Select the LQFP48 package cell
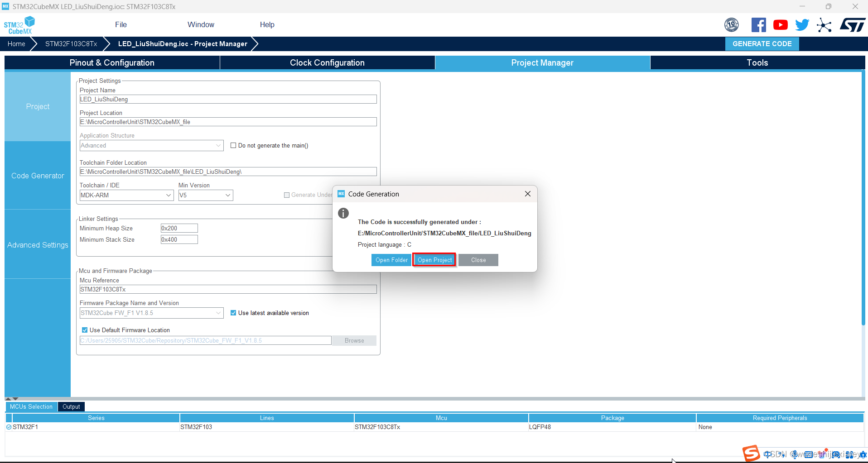 [x=612, y=427]
